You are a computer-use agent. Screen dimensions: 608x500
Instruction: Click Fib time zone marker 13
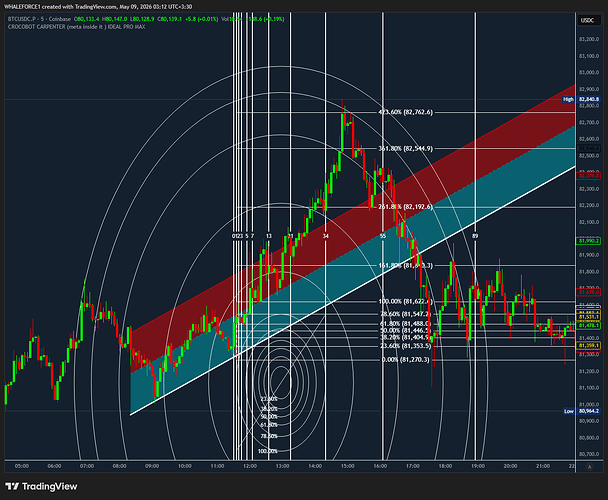[x=269, y=236]
